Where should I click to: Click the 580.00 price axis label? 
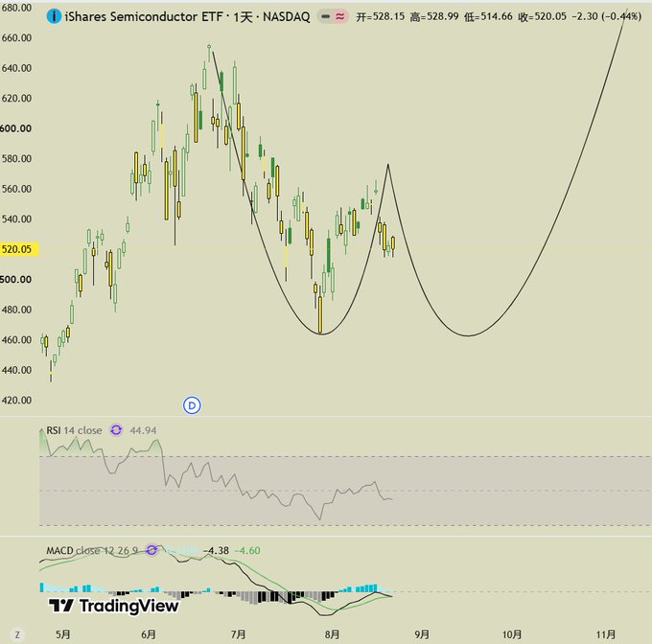coord(16,159)
